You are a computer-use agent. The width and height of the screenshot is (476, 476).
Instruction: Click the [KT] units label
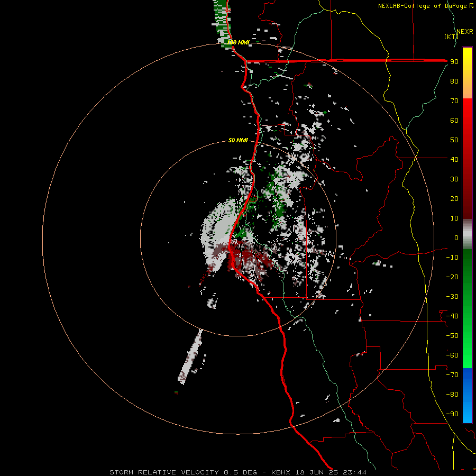click(x=451, y=36)
